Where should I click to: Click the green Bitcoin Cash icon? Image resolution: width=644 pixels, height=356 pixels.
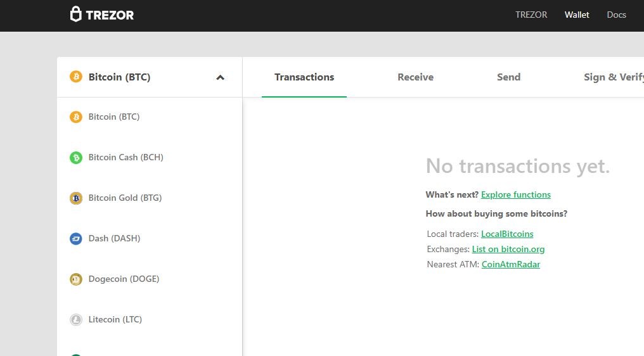pyautogui.click(x=76, y=158)
